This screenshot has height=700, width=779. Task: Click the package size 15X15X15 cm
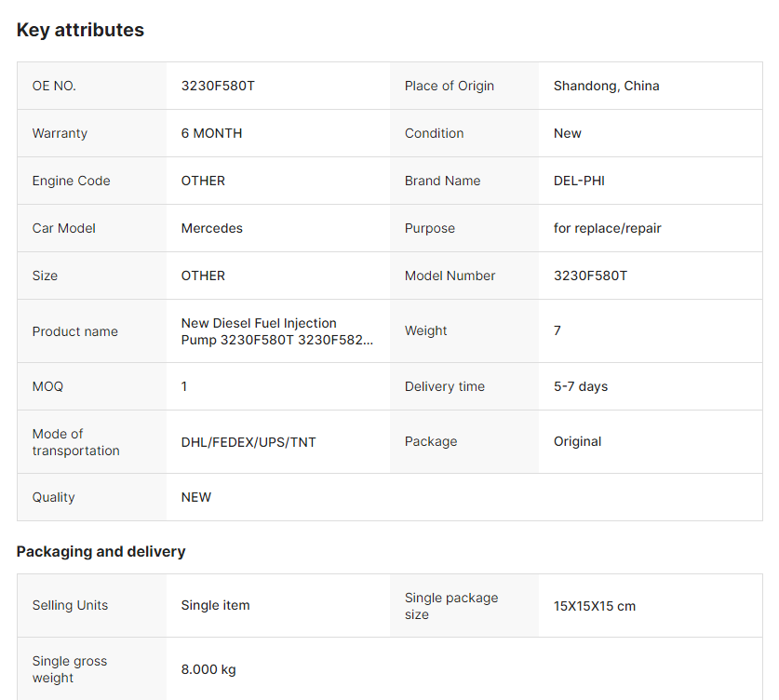tap(594, 606)
